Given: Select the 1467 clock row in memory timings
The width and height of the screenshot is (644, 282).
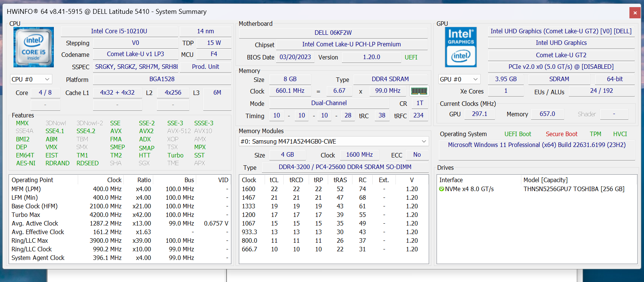Looking at the screenshot, I should pyautogui.click(x=334, y=198).
